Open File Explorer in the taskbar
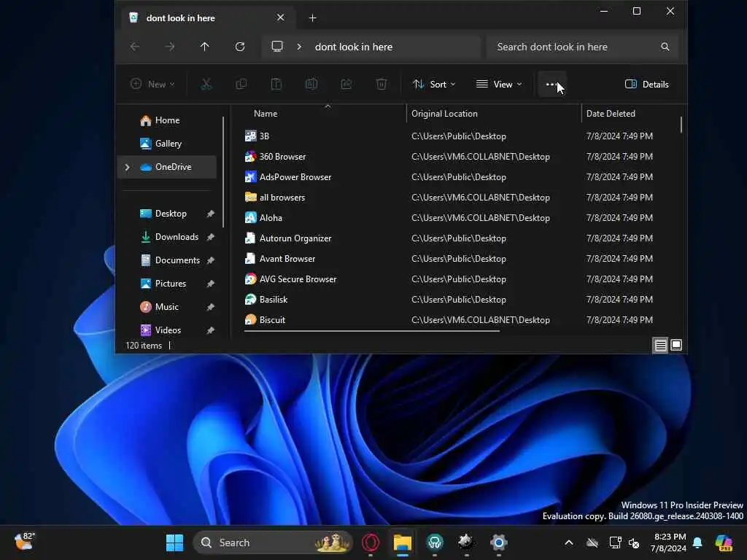The height and width of the screenshot is (560, 747). tap(403, 542)
